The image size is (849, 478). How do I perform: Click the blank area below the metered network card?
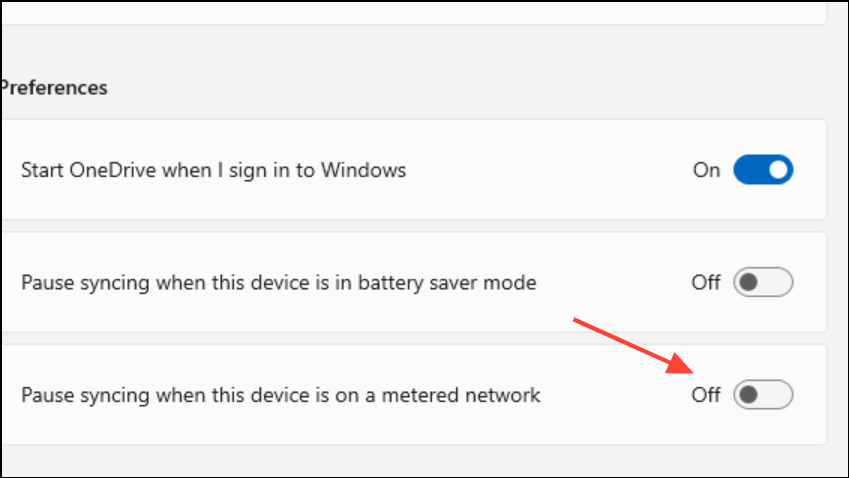pyautogui.click(x=400, y=462)
